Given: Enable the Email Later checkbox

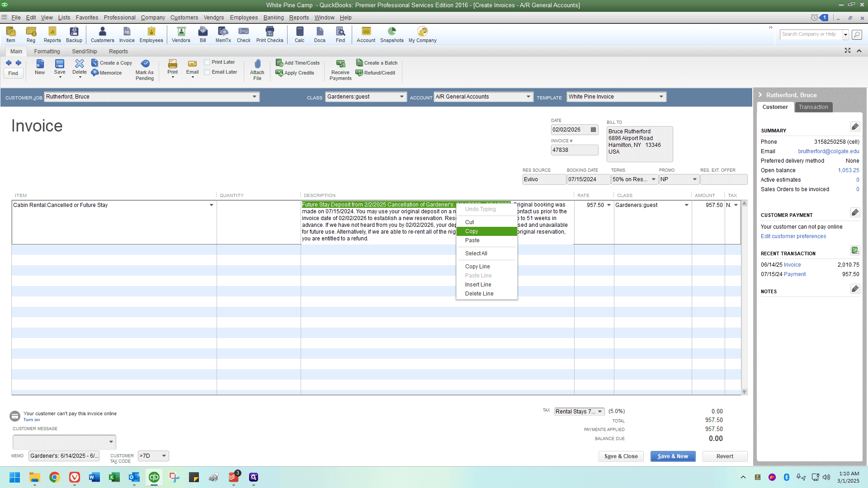Looking at the screenshot, I should pos(207,72).
